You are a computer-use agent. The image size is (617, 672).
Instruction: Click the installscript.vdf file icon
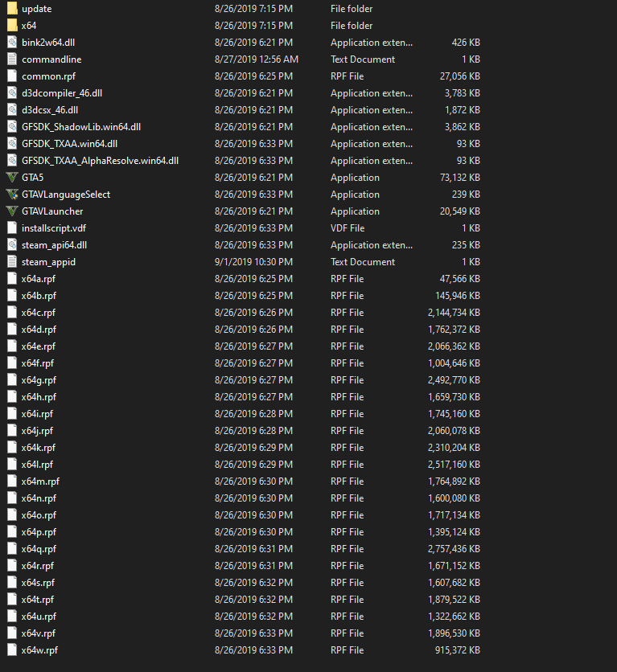(12, 228)
